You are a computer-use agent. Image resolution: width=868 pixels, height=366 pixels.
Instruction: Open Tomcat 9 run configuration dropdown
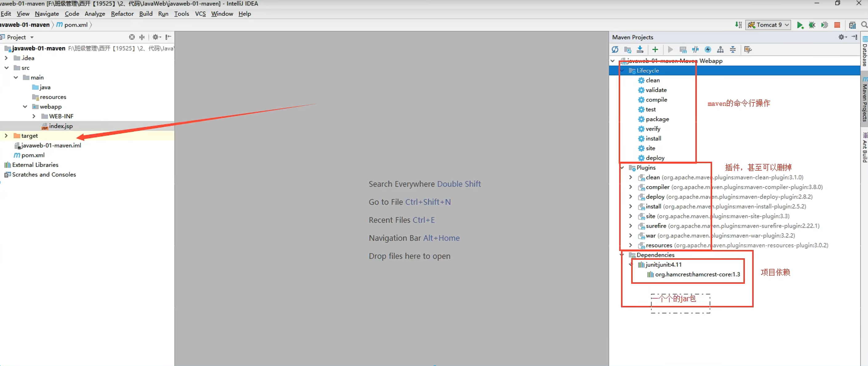pyautogui.click(x=769, y=25)
